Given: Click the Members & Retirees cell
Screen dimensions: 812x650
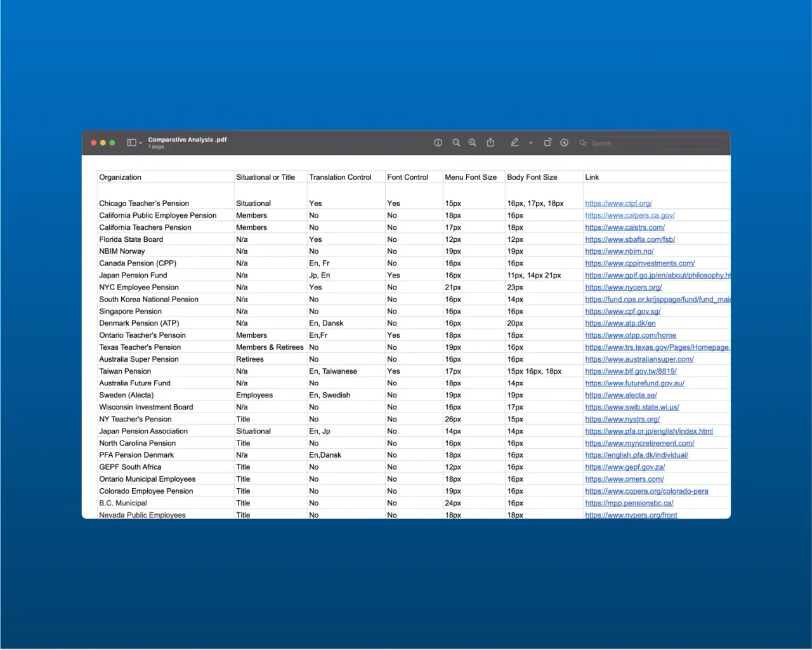Looking at the screenshot, I should tap(270, 348).
